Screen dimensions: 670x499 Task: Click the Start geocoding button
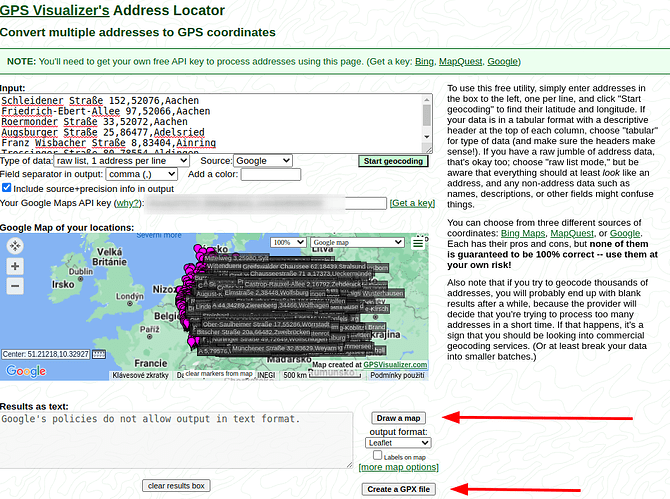pos(393,161)
